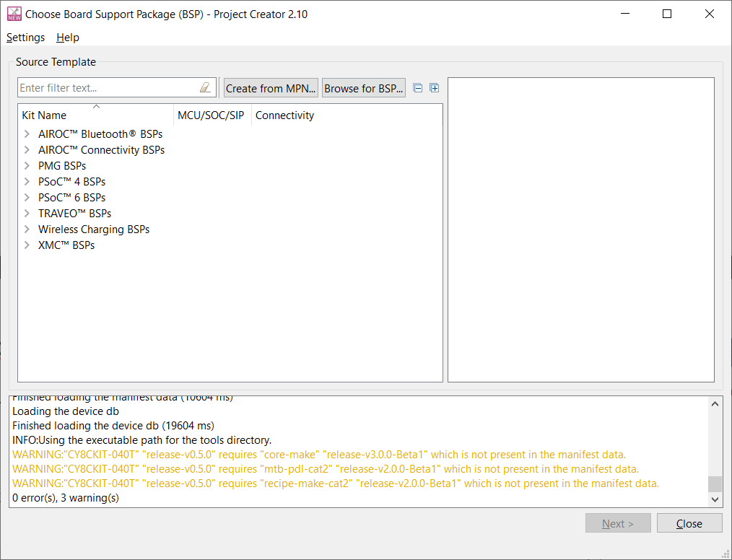Expand the PMG BSPs node
The height and width of the screenshot is (560, 732).
click(x=27, y=166)
